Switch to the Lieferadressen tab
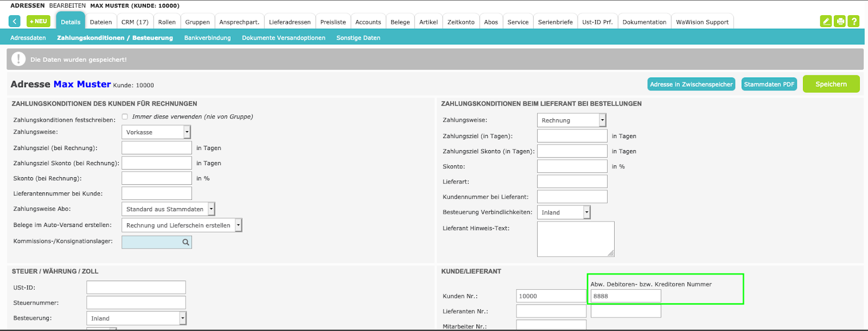 coord(290,22)
